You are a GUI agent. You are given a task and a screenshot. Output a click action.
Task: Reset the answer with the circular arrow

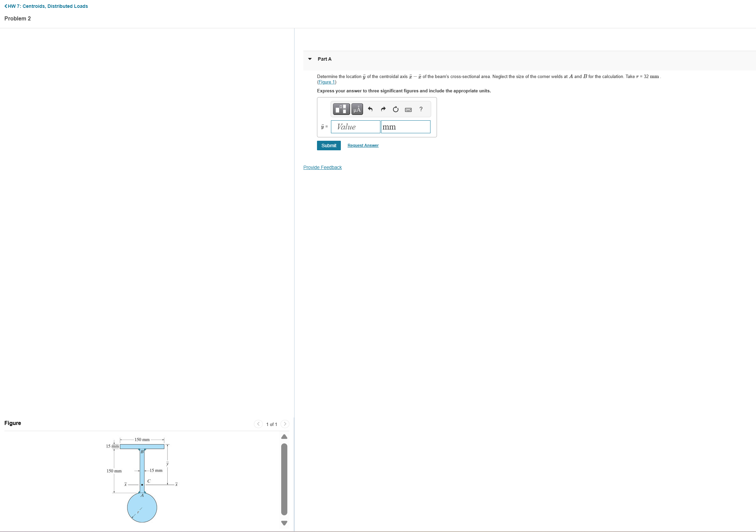click(x=395, y=109)
